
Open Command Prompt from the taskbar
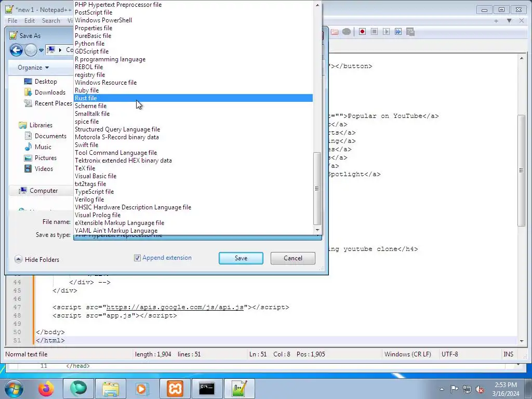click(x=207, y=389)
